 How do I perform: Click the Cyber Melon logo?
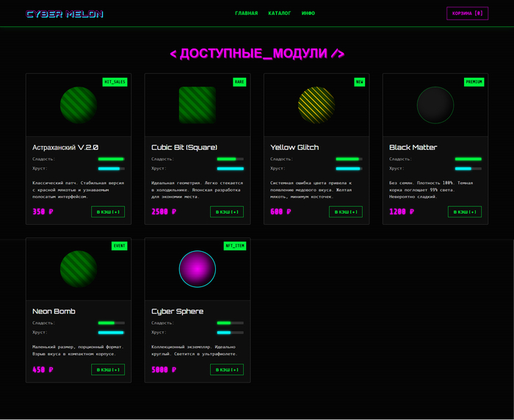[x=65, y=14]
